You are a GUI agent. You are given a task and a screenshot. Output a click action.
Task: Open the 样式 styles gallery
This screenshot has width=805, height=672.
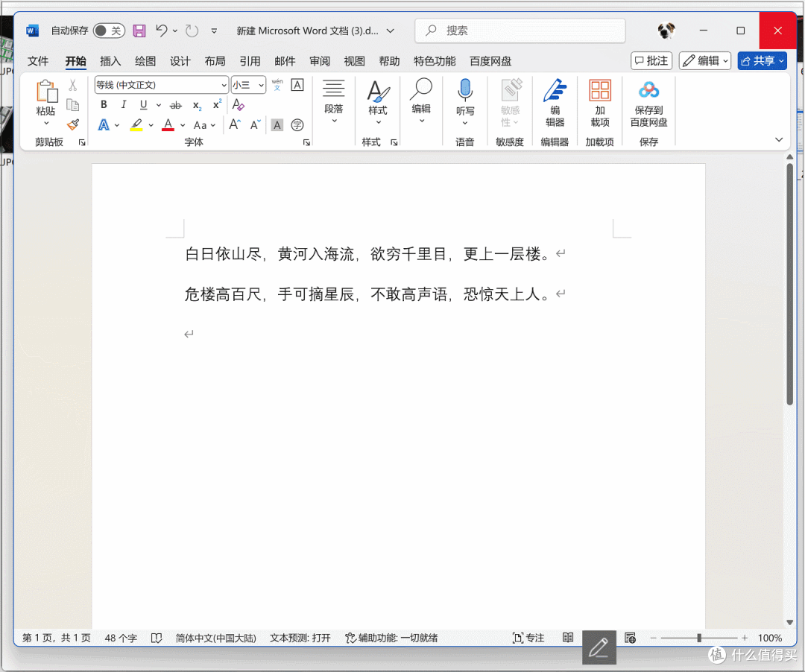click(378, 101)
